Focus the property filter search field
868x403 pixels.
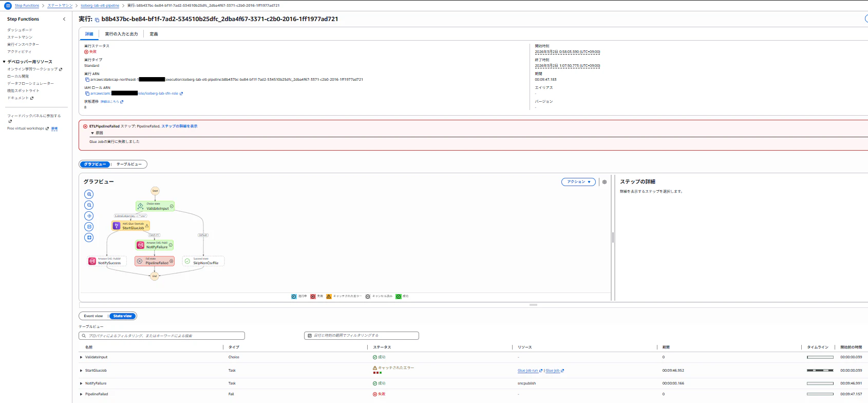pyautogui.click(x=162, y=336)
